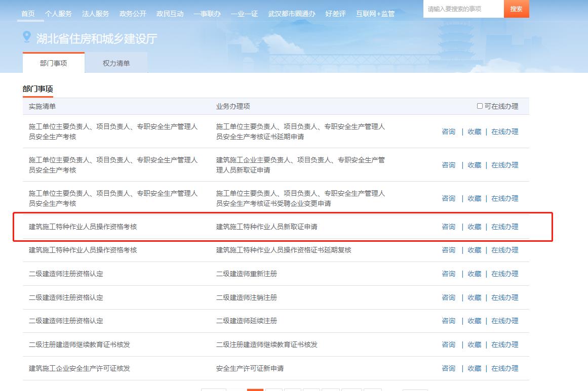This screenshot has height=391, width=588.
Task: Click the orange 搜索 button
Action: pos(517,9)
